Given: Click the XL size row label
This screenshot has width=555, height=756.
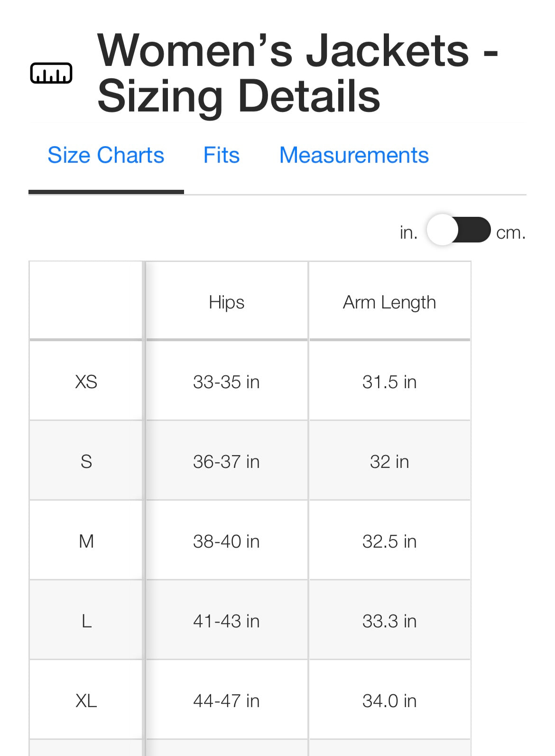Looking at the screenshot, I should 86,701.
